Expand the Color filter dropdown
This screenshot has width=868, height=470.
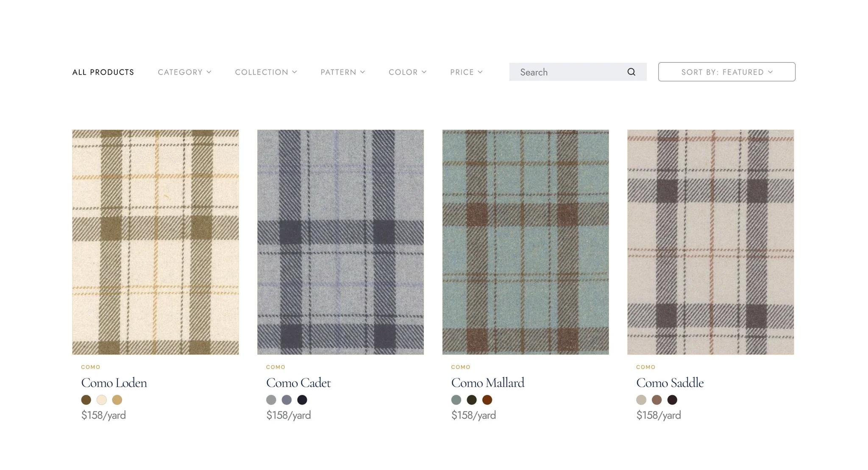point(407,72)
